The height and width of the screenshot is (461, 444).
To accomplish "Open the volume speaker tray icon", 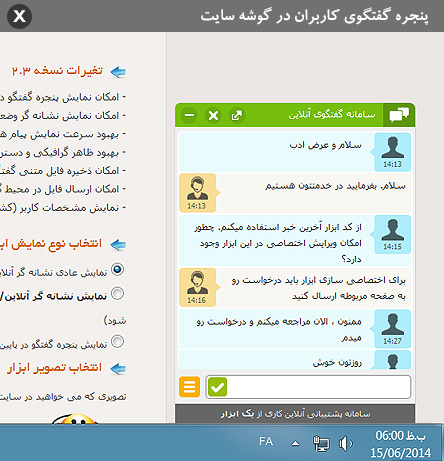I will [346, 444].
